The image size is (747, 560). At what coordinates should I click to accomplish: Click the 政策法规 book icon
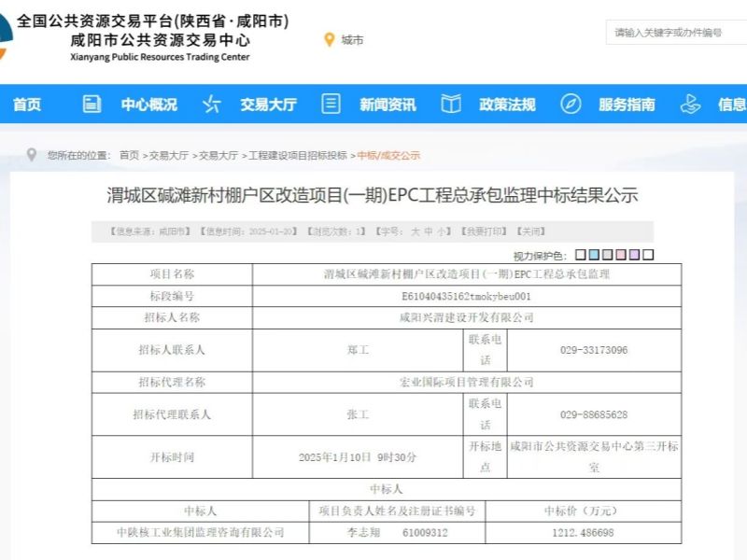click(451, 105)
